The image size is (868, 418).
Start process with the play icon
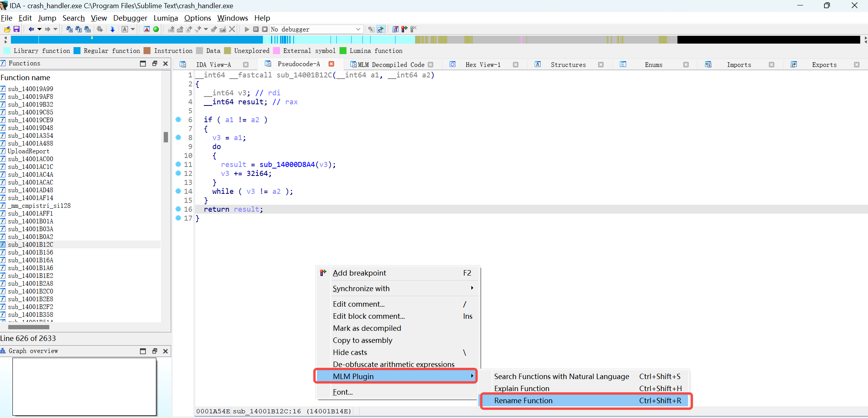click(x=247, y=29)
